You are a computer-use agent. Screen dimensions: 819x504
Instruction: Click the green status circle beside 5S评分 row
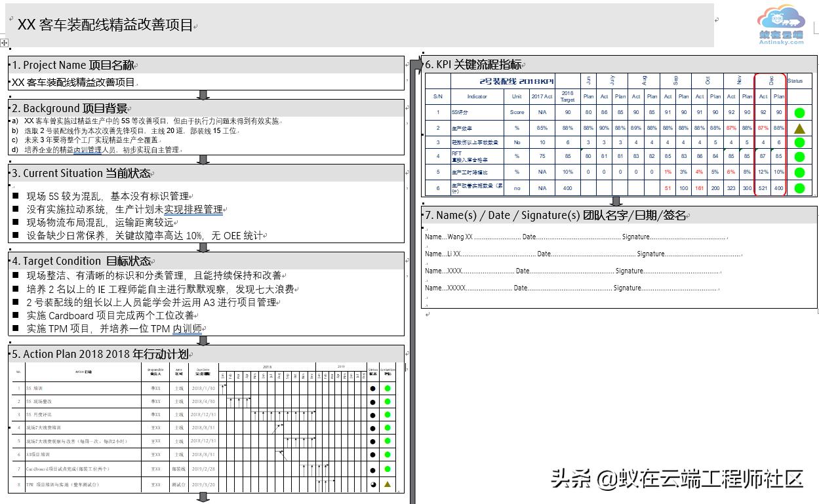pyautogui.click(x=799, y=113)
